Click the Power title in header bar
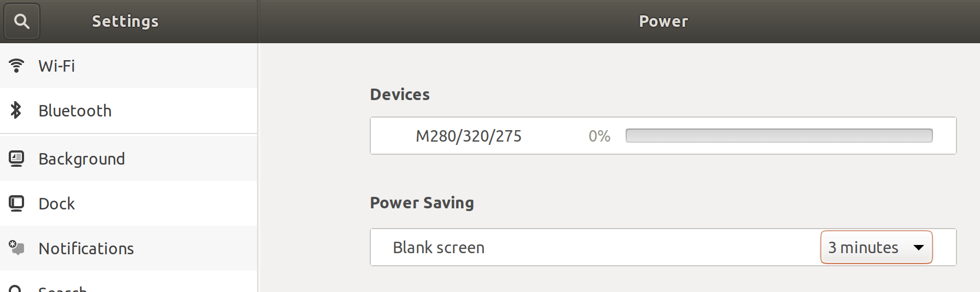980x292 pixels. coord(663,21)
